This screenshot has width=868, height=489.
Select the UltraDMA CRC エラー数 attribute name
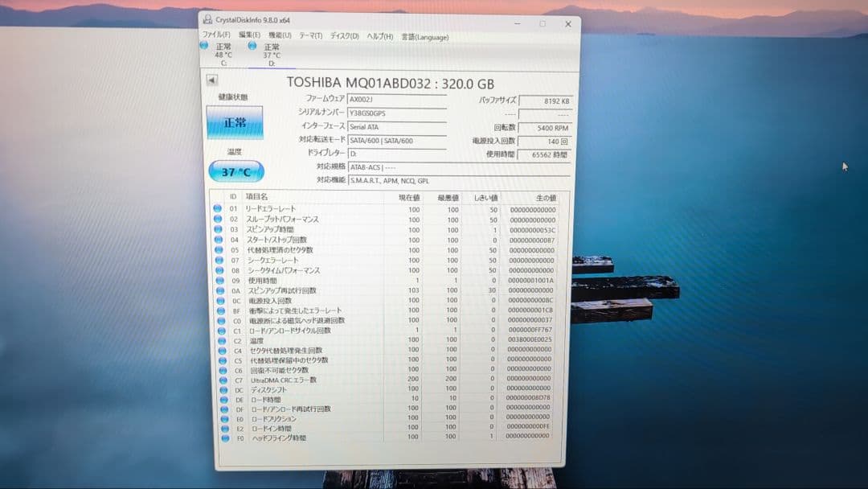coord(284,380)
